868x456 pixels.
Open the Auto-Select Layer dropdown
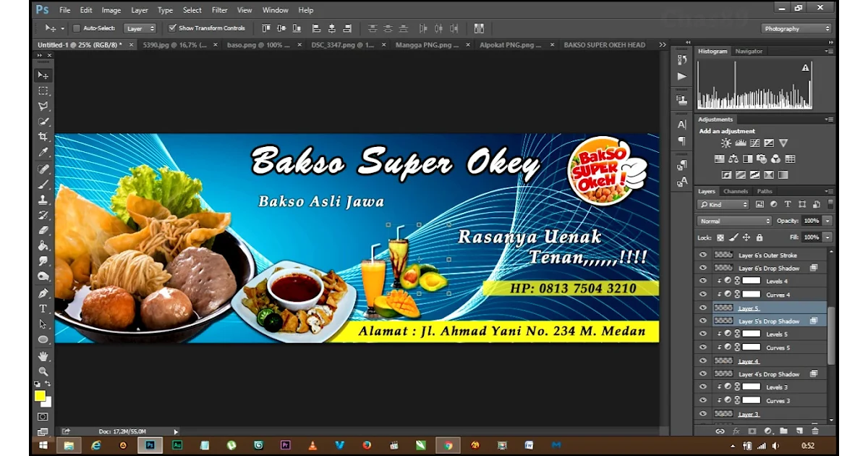140,28
